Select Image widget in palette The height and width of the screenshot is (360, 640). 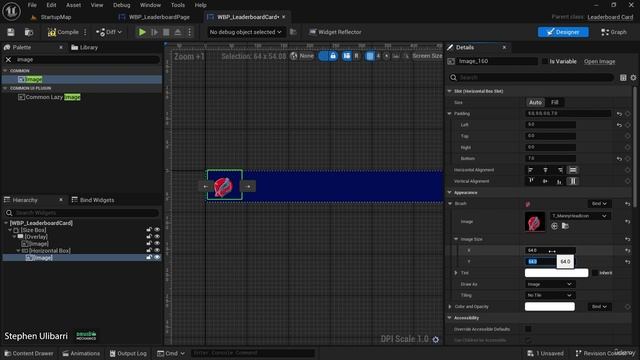[82, 79]
